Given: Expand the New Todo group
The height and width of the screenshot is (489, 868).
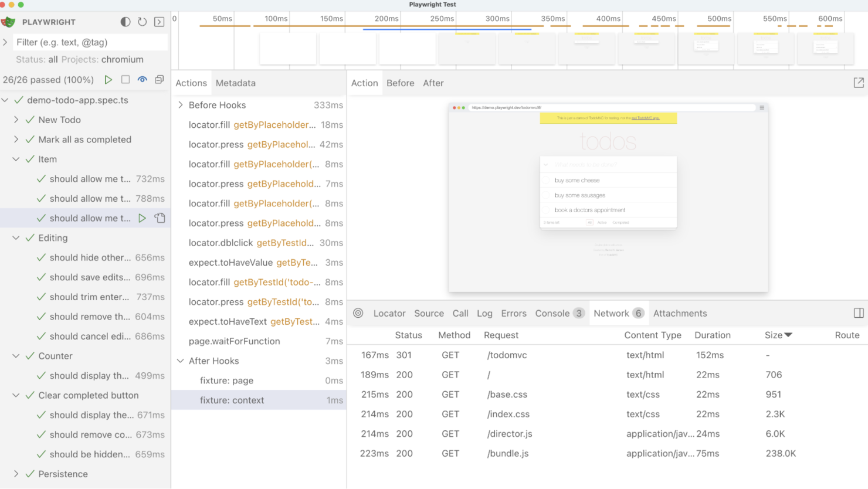Looking at the screenshot, I should tap(16, 120).
